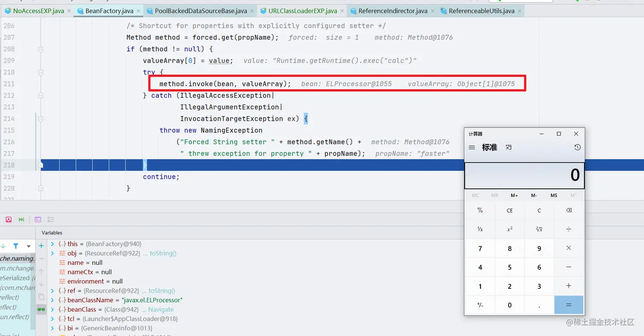Click the Calculator display field
This screenshot has height=336, width=644.
(x=524, y=175)
